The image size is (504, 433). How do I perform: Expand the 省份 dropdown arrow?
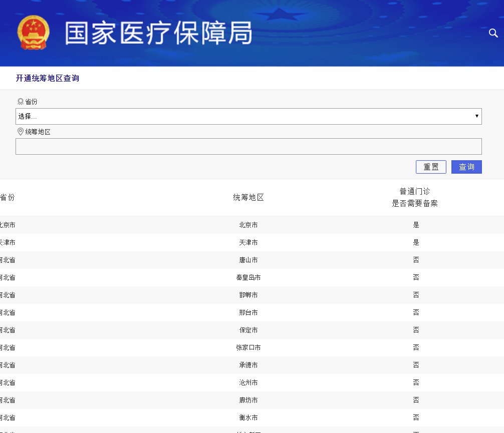[x=476, y=116]
